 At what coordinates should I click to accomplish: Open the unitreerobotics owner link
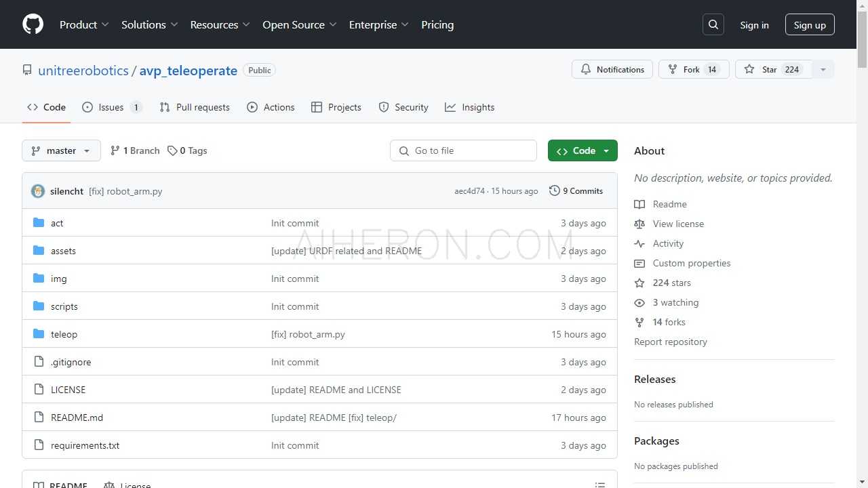(x=83, y=70)
